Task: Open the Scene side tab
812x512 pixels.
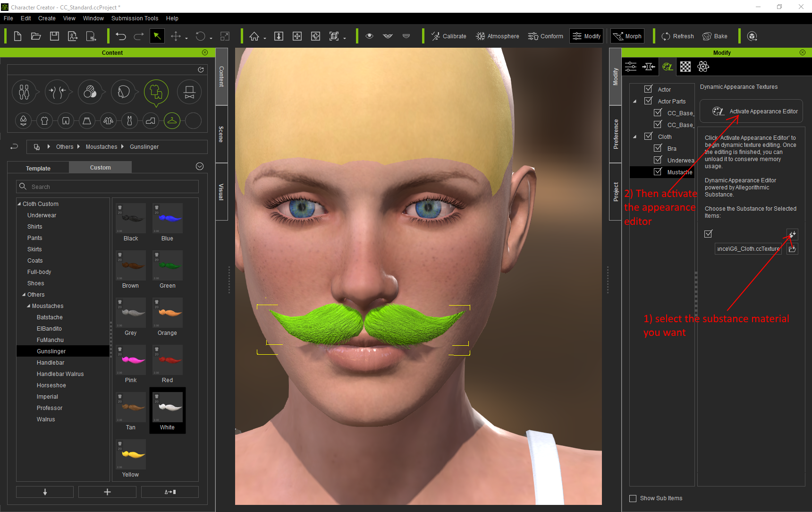Action: pyautogui.click(x=221, y=134)
